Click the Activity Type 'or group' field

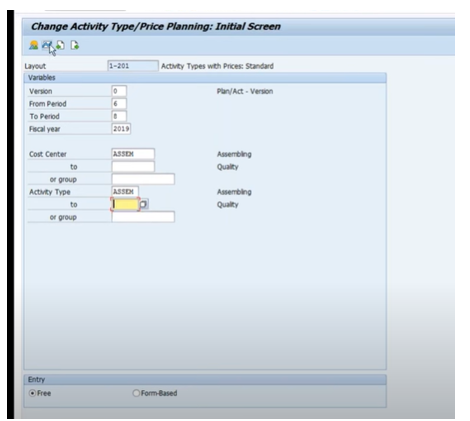143,217
